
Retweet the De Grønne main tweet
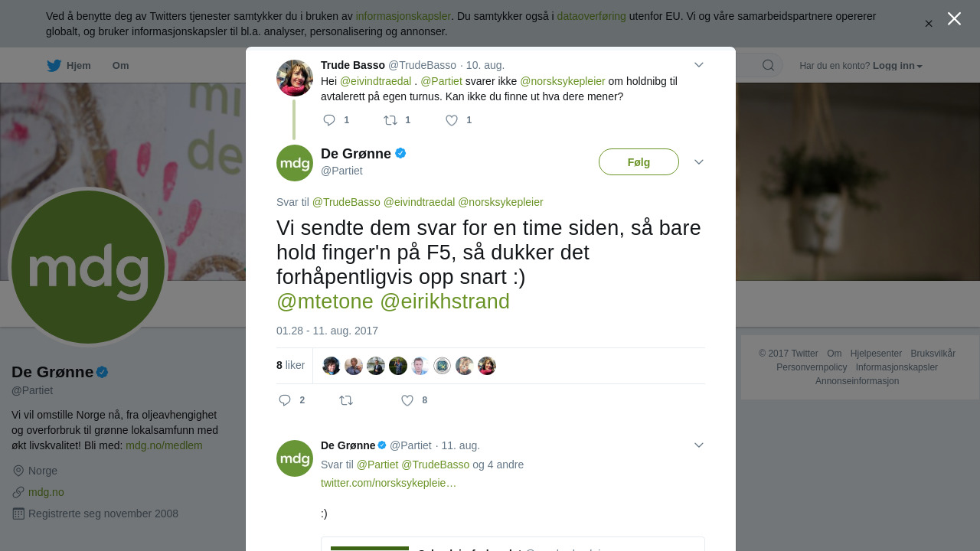click(346, 400)
